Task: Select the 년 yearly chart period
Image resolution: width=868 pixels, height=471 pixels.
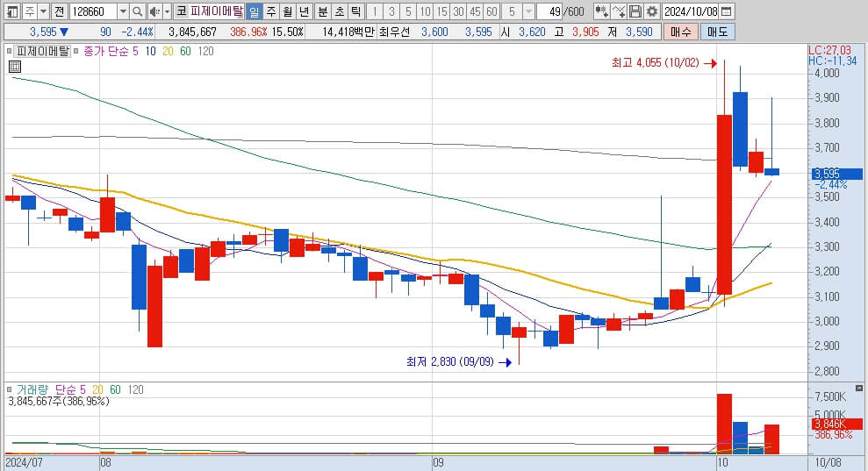Action: (x=304, y=11)
